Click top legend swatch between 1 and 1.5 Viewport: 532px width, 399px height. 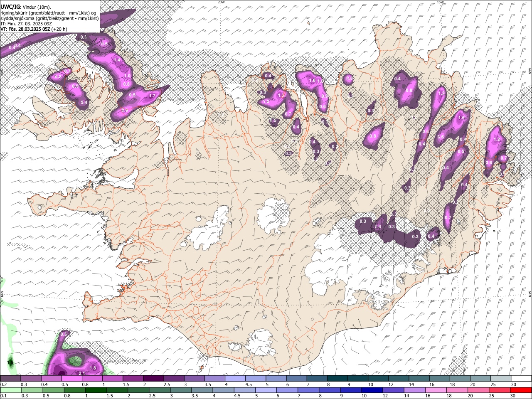point(113,379)
